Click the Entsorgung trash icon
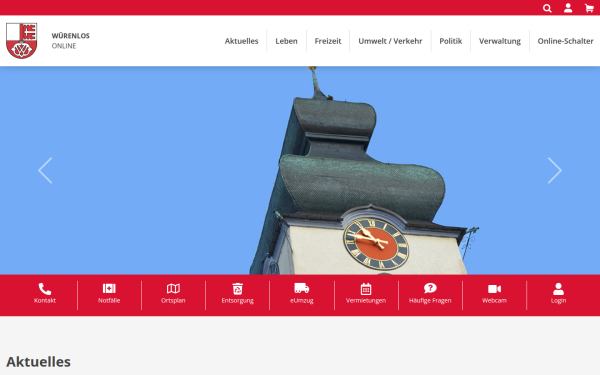Image resolution: width=600 pixels, height=375 pixels. pos(238,289)
